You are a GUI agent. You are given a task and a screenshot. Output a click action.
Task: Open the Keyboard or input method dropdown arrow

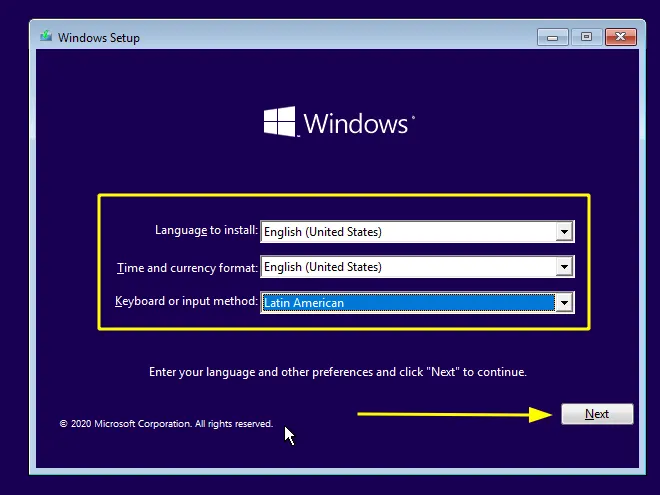564,303
